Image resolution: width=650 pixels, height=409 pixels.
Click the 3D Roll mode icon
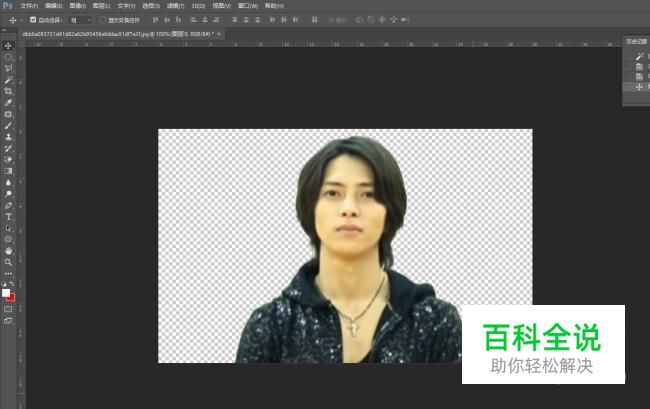371,19
